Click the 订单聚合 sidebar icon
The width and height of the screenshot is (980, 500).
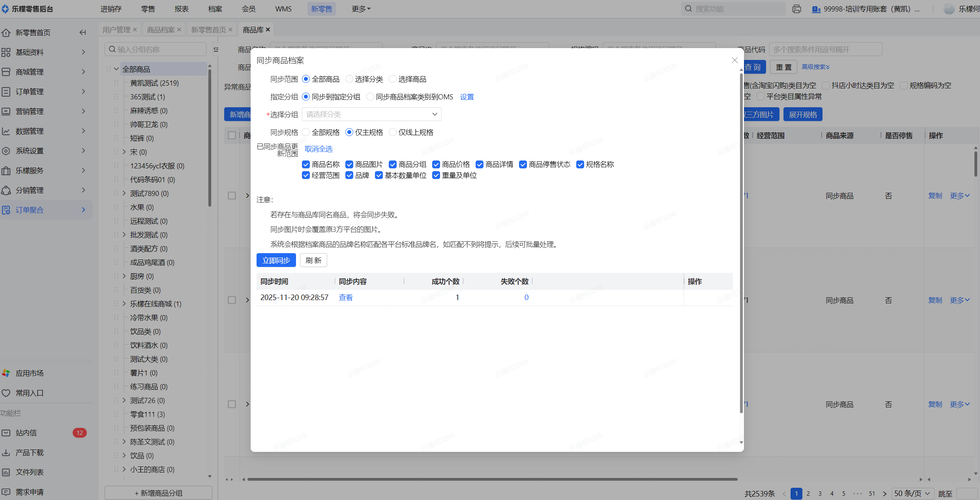[x=6, y=210]
